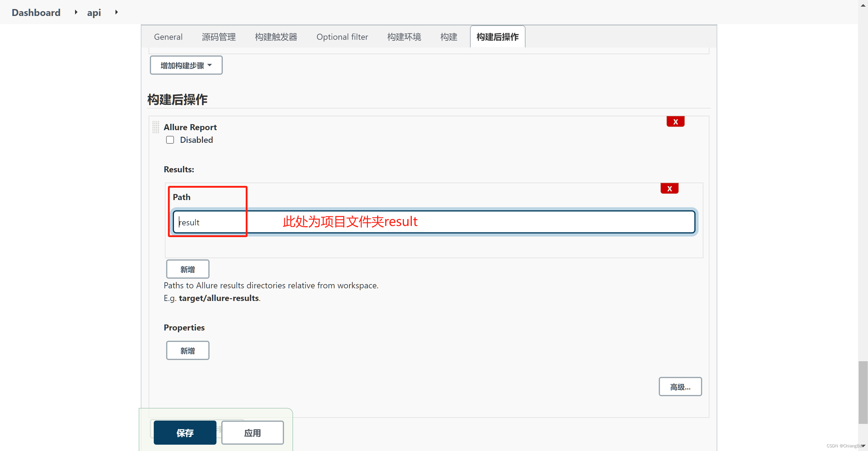This screenshot has height=451, width=868.
Task: Toggle the Disabled checkbox
Action: [x=170, y=140]
